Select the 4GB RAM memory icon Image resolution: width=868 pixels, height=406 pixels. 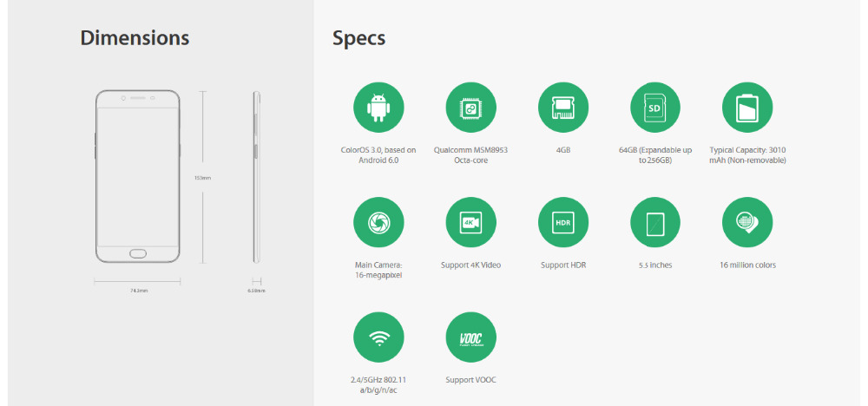click(x=563, y=108)
